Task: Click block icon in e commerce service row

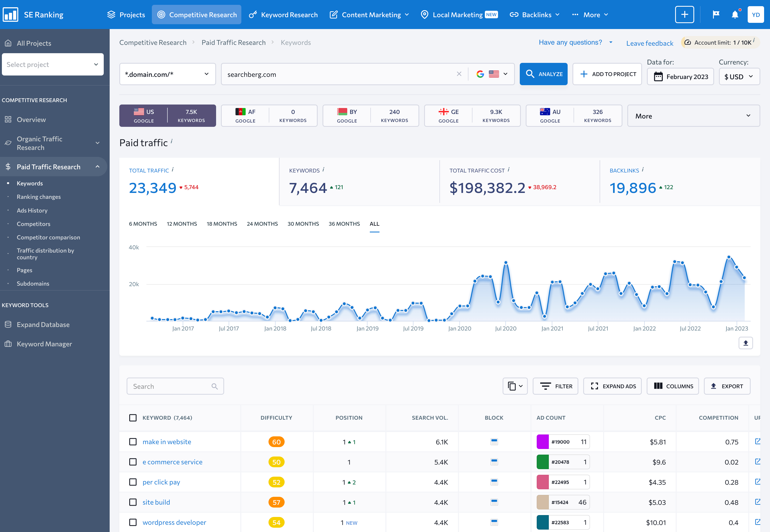Action: point(494,462)
